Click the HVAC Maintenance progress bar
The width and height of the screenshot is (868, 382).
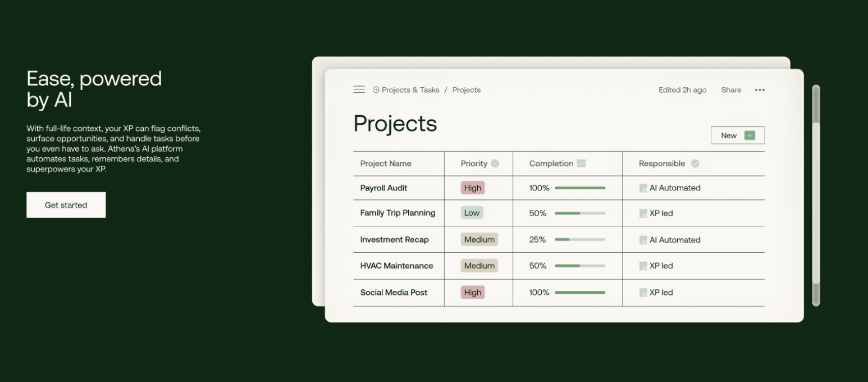(580, 266)
